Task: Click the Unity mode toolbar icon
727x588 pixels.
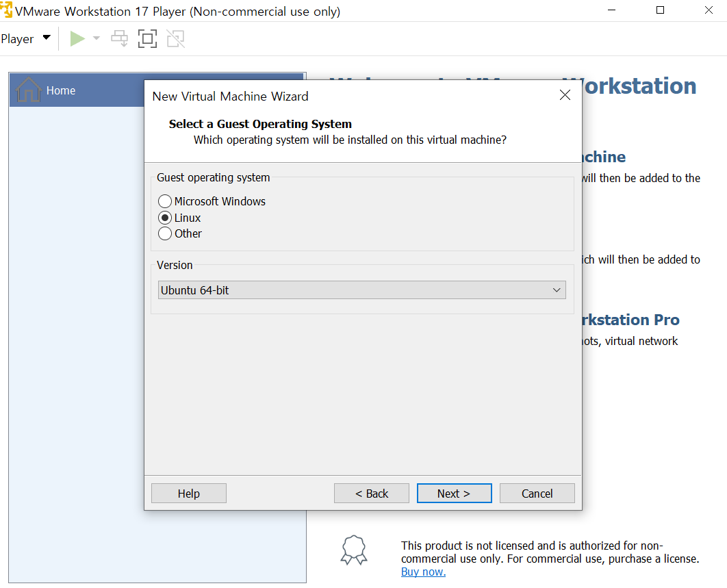Action: [x=176, y=38]
